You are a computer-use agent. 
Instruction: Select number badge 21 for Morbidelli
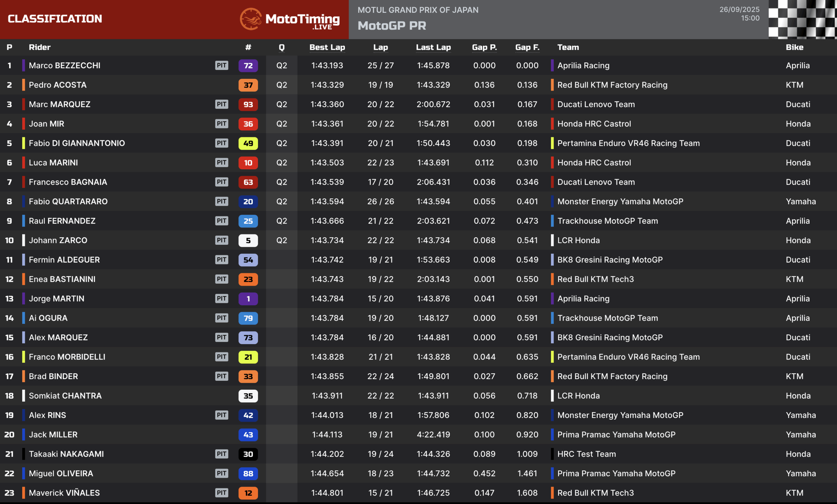[x=248, y=357]
